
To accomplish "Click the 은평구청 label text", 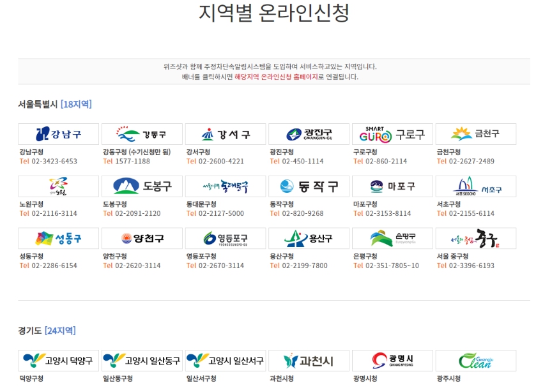I will (x=365, y=256).
